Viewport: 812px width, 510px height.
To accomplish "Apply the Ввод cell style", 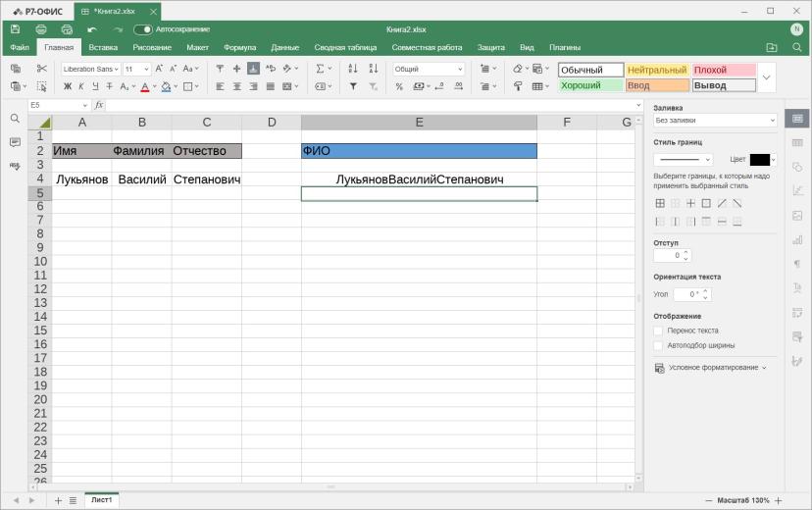I will point(657,85).
